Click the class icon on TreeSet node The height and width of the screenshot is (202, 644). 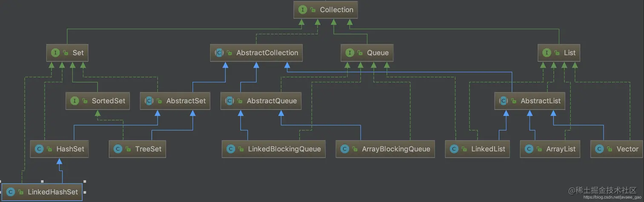[118, 149]
